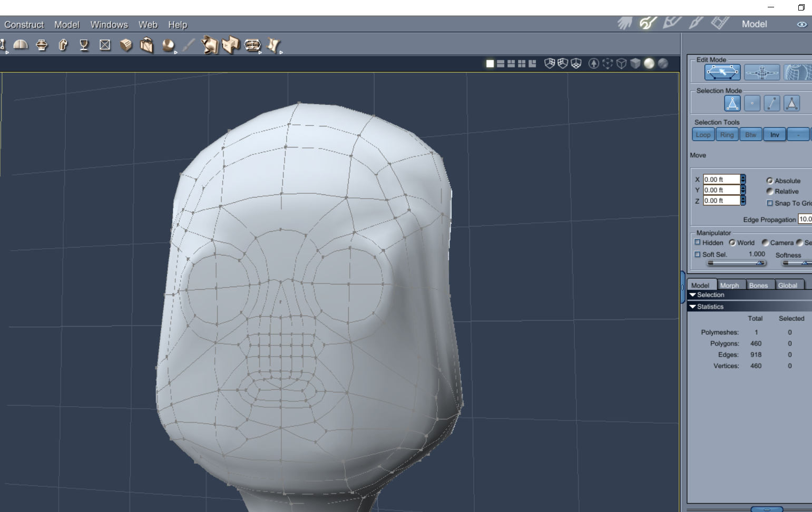Image resolution: width=812 pixels, height=512 pixels.
Task: Switch to the Texture room brush icon
Action: [x=696, y=23]
